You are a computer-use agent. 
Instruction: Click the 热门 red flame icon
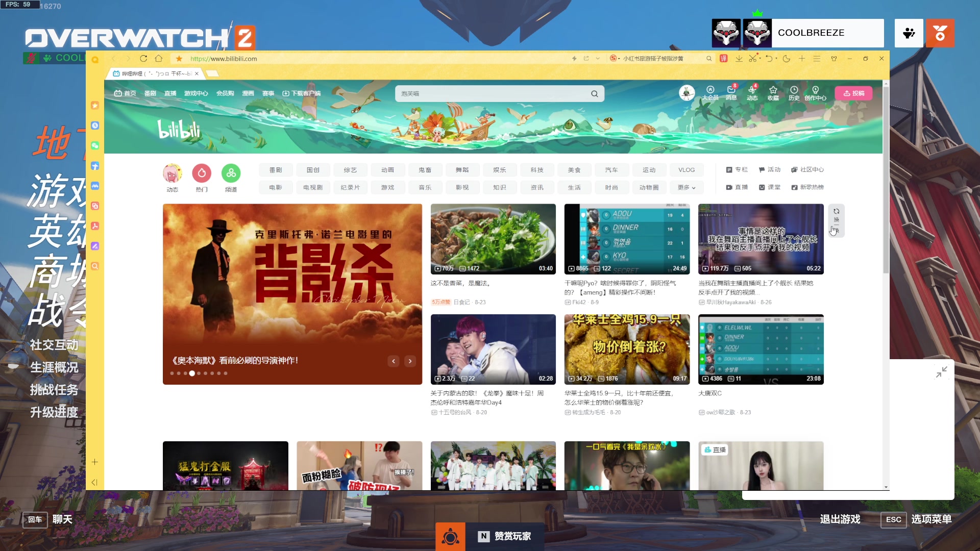[202, 173]
